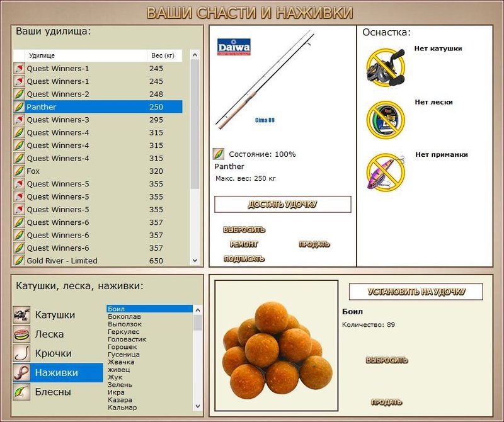Screen dimensions: 504x422
Task: Click the no-line spool icon
Action: [386, 120]
